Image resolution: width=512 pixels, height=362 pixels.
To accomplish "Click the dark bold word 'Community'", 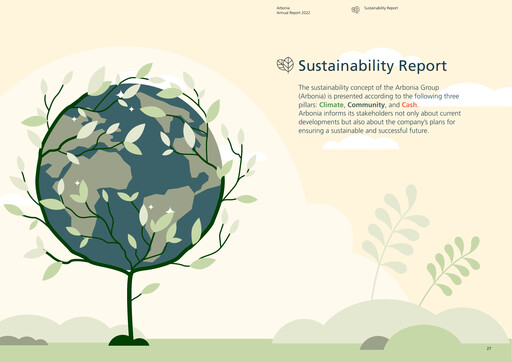I will point(366,105).
